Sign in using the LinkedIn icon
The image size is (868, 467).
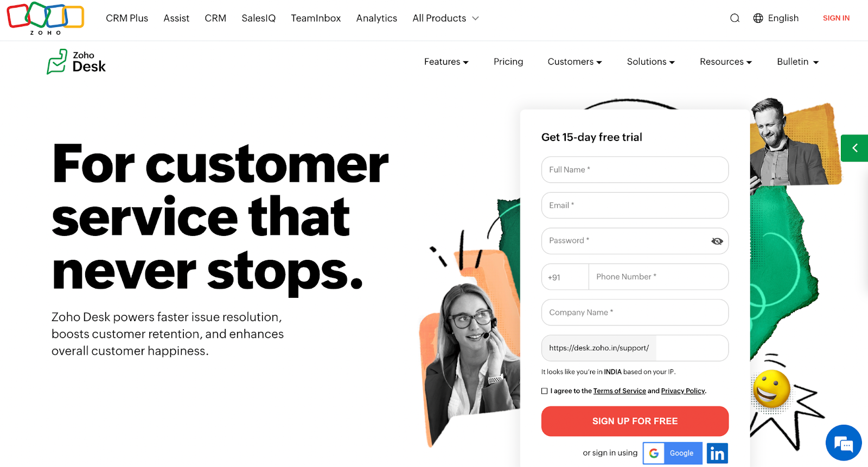click(x=717, y=453)
